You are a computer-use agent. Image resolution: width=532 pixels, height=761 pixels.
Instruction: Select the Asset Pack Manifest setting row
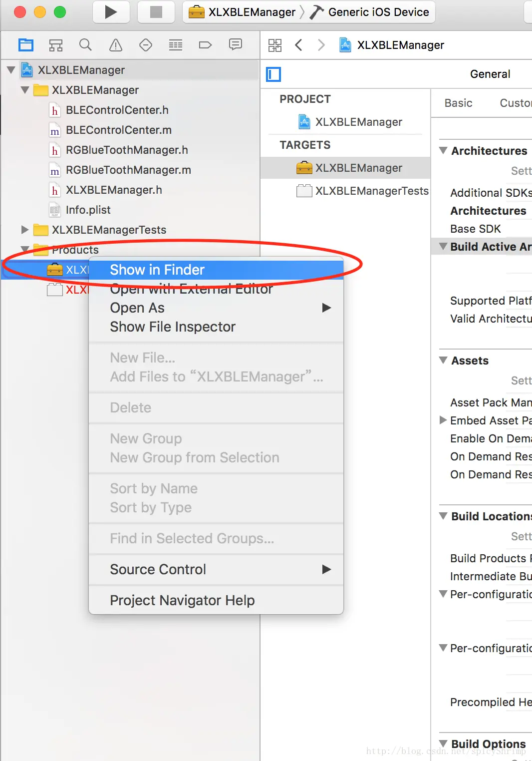[x=482, y=402]
